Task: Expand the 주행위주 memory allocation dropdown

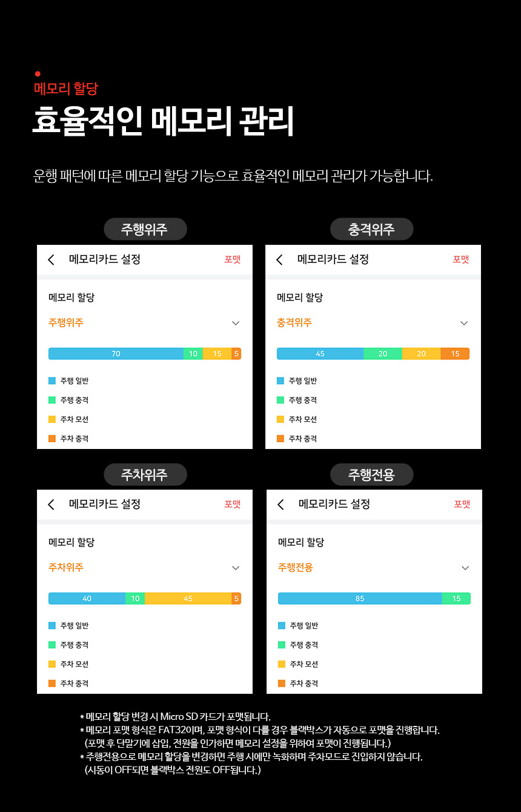Action: (236, 323)
